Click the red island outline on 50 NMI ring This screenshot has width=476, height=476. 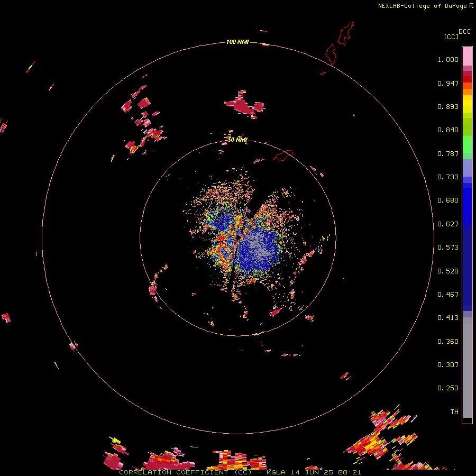[283, 155]
